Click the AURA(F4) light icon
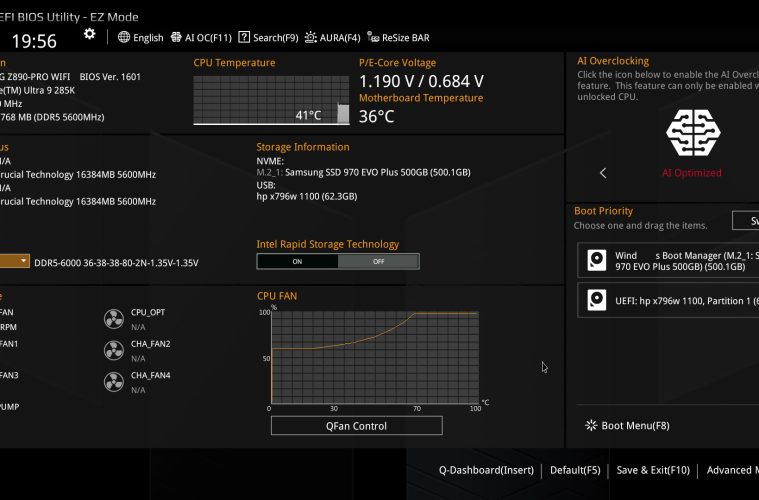Image resolution: width=759 pixels, height=500 pixels. tap(311, 37)
